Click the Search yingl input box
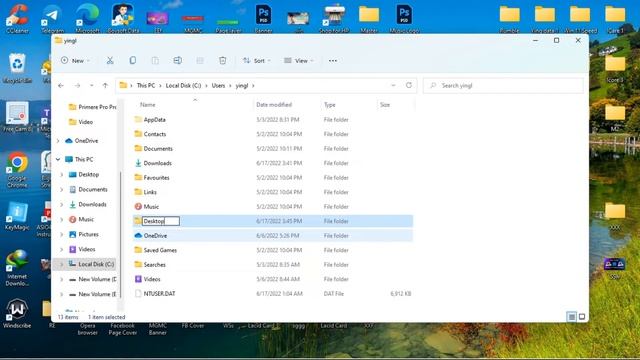The height and width of the screenshot is (360, 640). pos(503,85)
